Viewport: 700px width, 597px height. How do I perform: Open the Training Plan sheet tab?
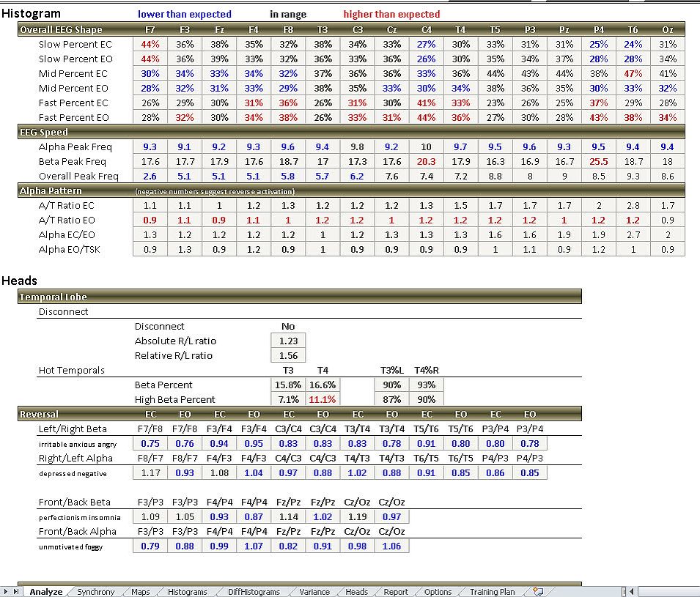coord(492,592)
